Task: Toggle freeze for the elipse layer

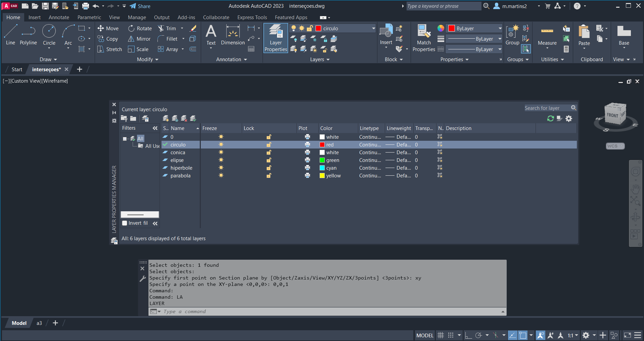Action: 221,160
